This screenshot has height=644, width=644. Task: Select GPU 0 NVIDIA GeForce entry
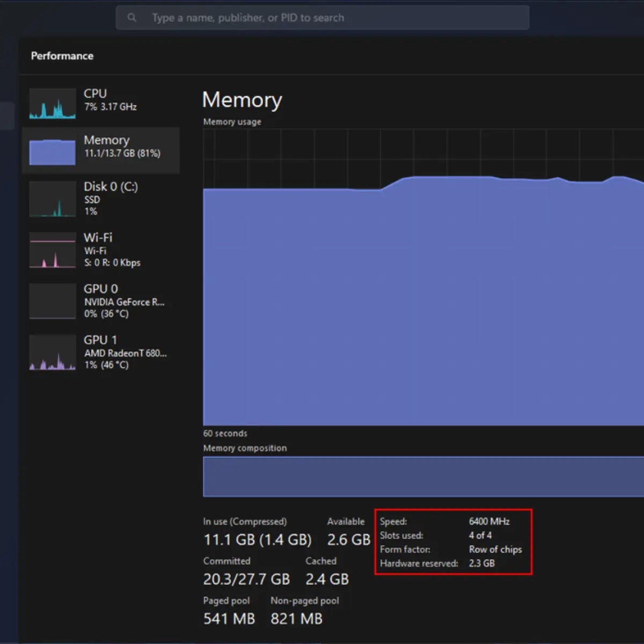click(x=101, y=301)
